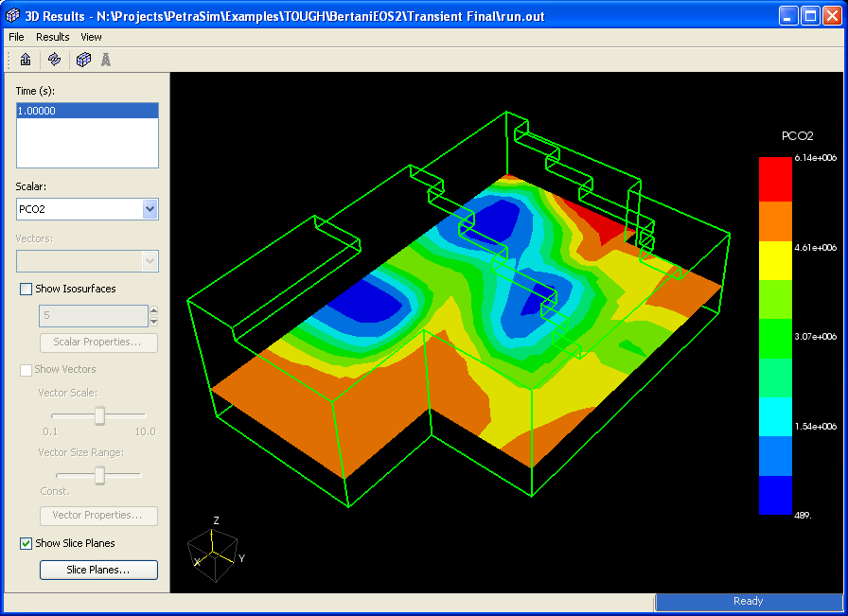The width and height of the screenshot is (848, 616).
Task: Maximize the 3D Results window
Action: (x=810, y=15)
